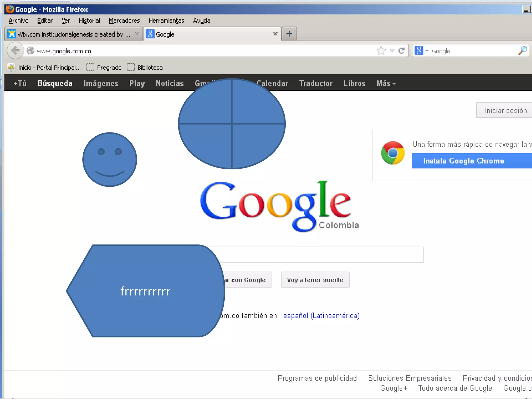This screenshot has height=399, width=532.
Task: Reload the page with the refresh icon
Action: pos(401,51)
